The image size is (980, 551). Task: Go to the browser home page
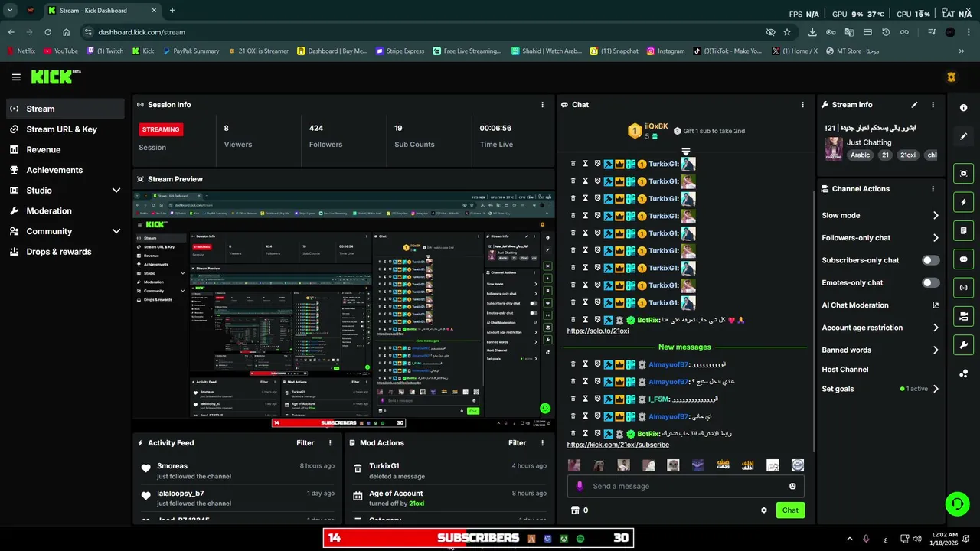[66, 32]
